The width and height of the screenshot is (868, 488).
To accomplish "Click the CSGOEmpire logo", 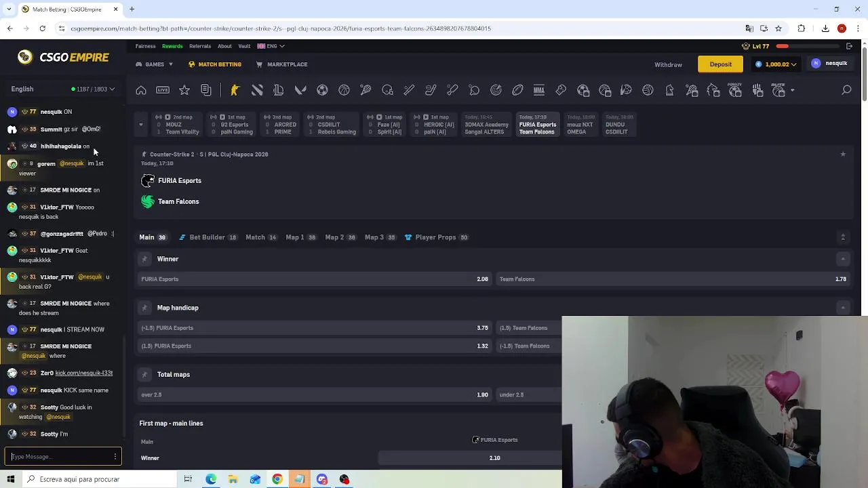I will pos(63,57).
